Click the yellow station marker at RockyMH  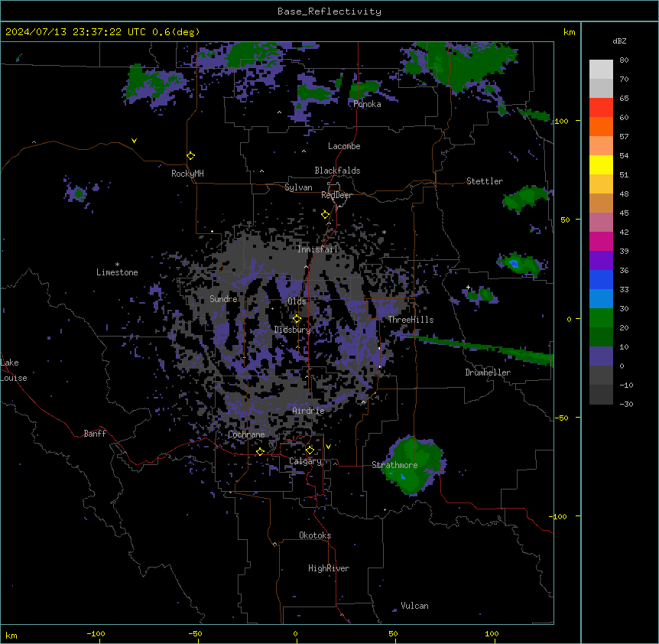point(190,156)
